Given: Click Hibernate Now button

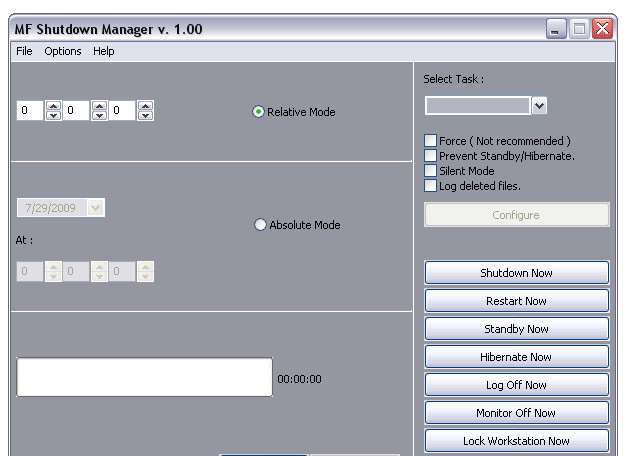Looking at the screenshot, I should (516, 357).
